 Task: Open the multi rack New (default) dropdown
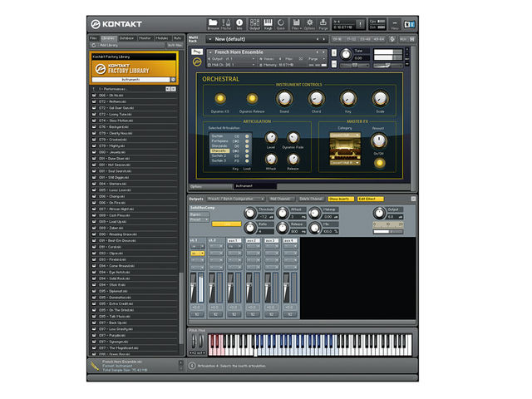point(266,39)
